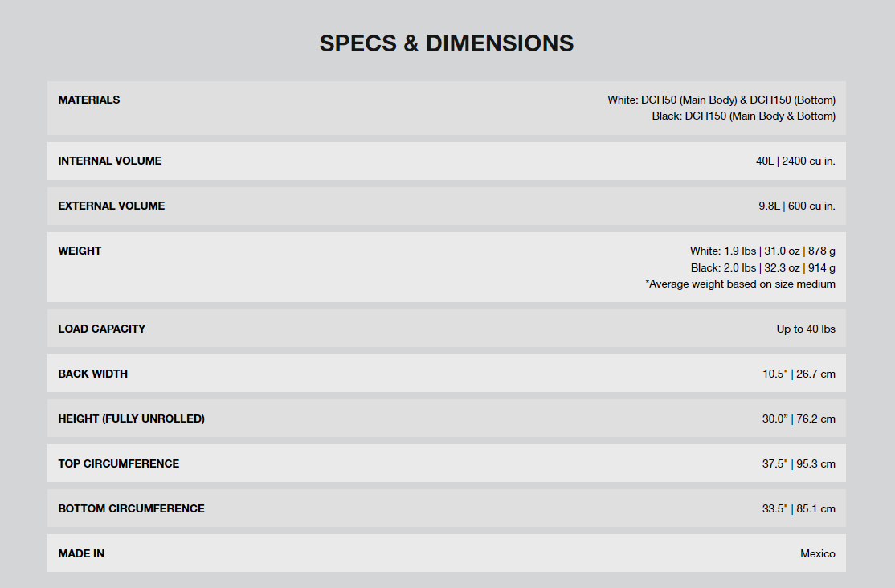
Task: Click the Up to 40 lbs value
Action: (806, 329)
